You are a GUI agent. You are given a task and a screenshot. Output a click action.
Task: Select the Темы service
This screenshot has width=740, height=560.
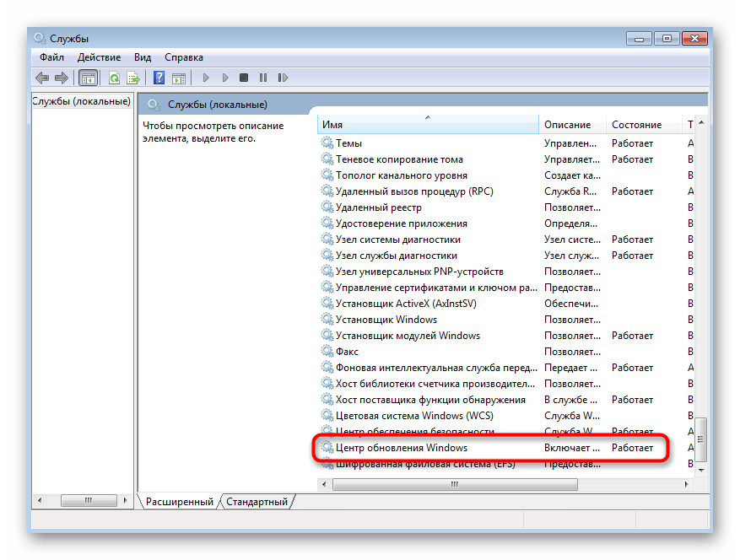pos(348,143)
